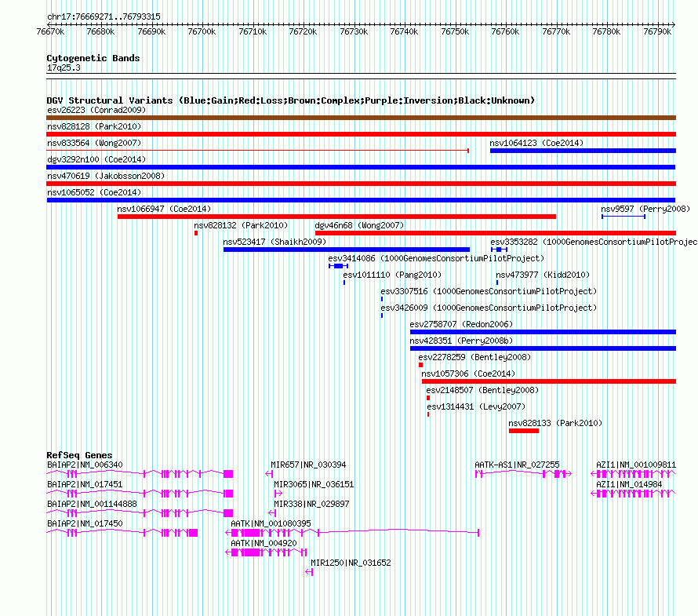
Task: Click BAIAP2|NM_001144888 gene label
Action: 92,504
